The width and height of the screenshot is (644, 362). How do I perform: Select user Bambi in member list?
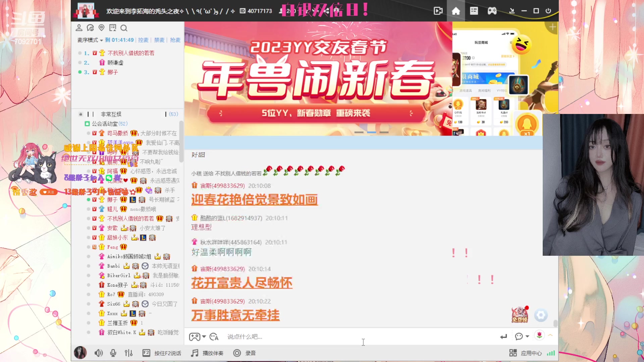click(x=113, y=266)
